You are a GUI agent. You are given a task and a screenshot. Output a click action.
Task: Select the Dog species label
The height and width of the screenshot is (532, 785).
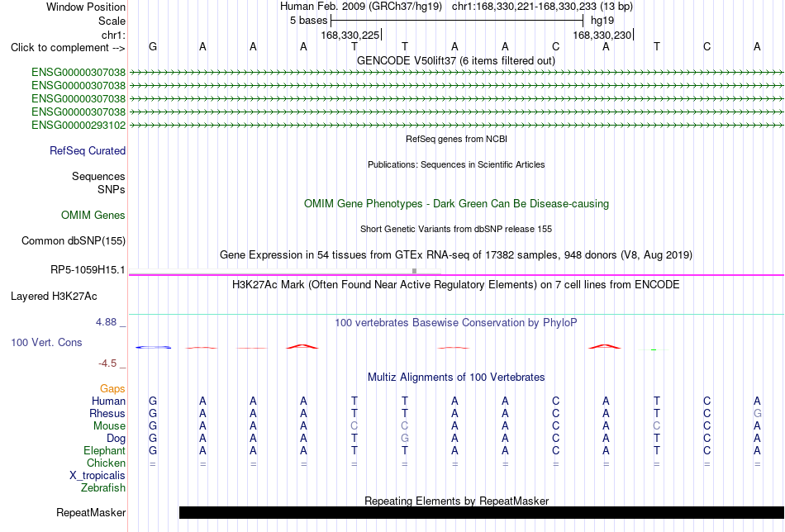(x=117, y=439)
